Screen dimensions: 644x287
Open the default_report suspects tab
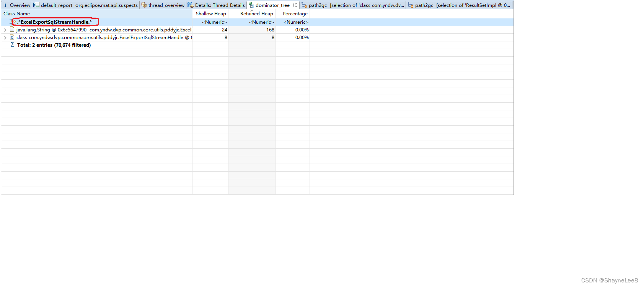click(86, 5)
